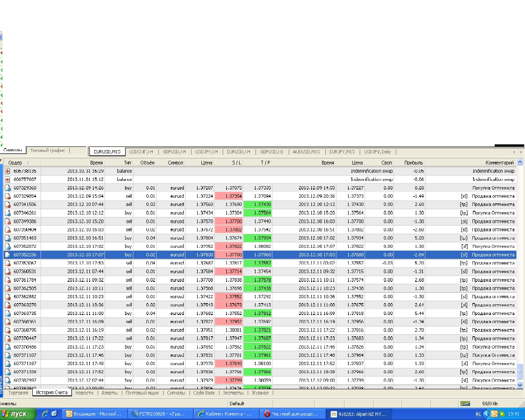Switch to the История Счета tab
525x420 pixels.
[x=52, y=393]
